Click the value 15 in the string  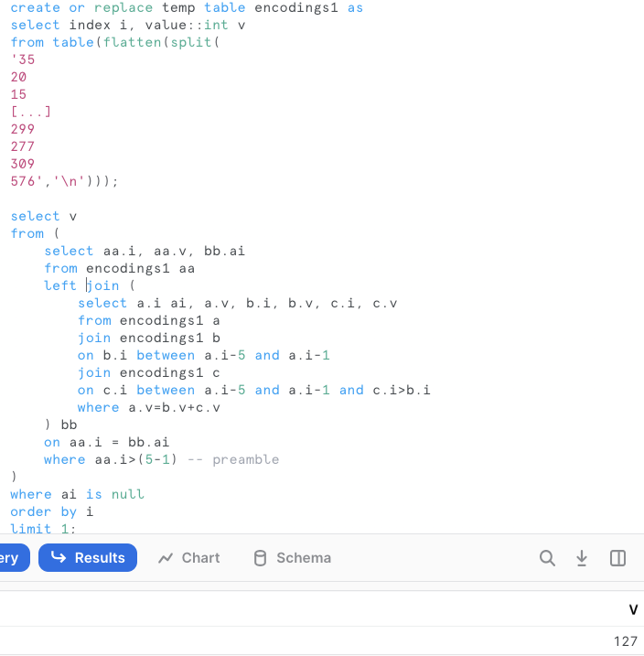[x=19, y=94]
